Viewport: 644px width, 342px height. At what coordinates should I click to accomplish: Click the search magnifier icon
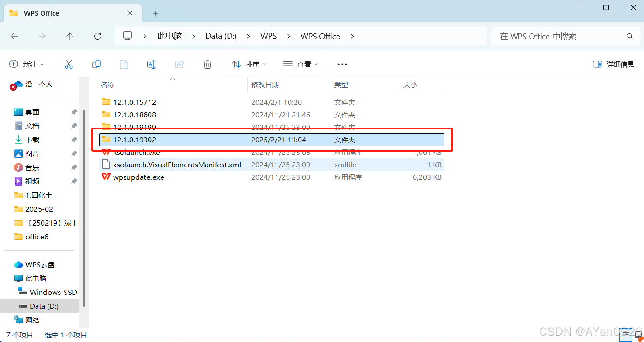coord(630,36)
